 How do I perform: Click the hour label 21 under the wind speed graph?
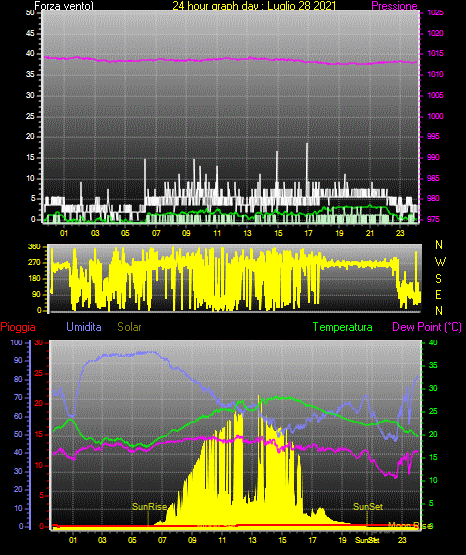[370, 233]
